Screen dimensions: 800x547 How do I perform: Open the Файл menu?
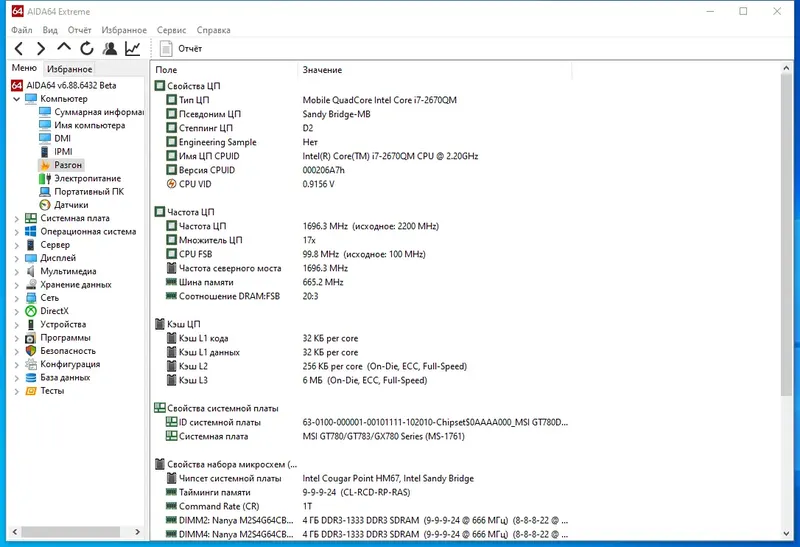point(21,30)
